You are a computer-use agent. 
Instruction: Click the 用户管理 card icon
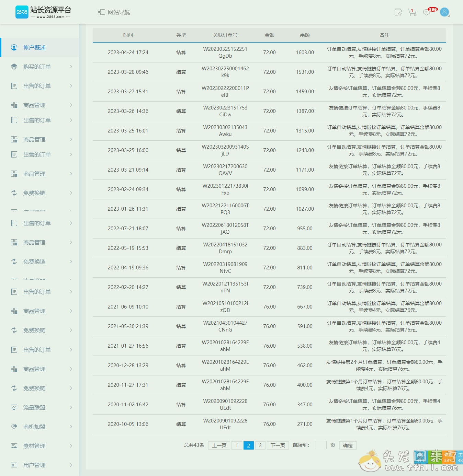14,465
